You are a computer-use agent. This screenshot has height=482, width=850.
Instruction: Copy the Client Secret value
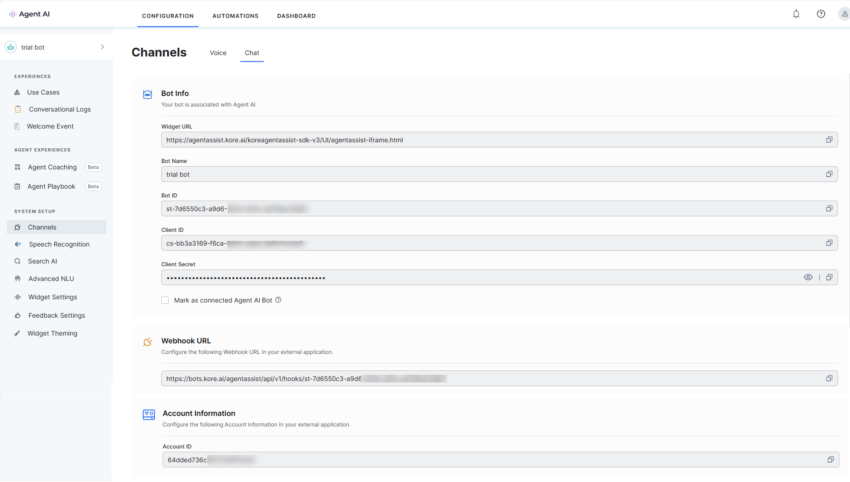[829, 277]
